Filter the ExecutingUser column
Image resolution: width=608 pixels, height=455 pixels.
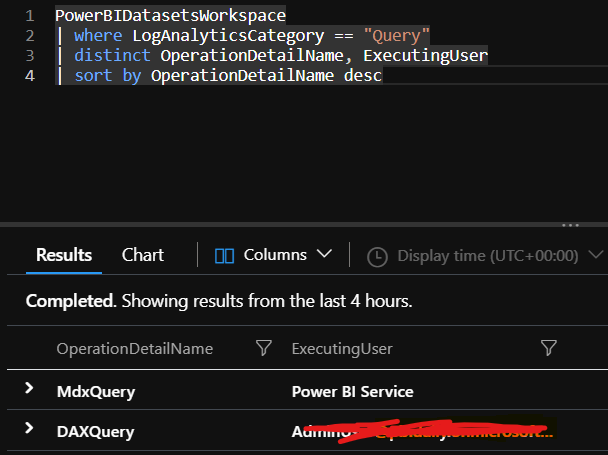click(549, 348)
